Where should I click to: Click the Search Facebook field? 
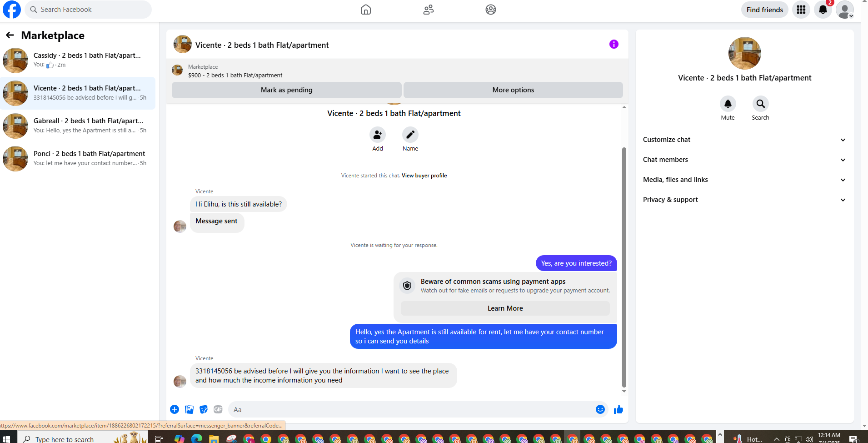coord(88,10)
